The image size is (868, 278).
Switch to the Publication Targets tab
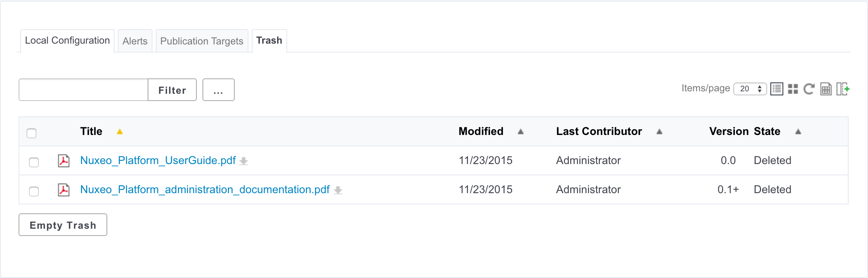202,41
